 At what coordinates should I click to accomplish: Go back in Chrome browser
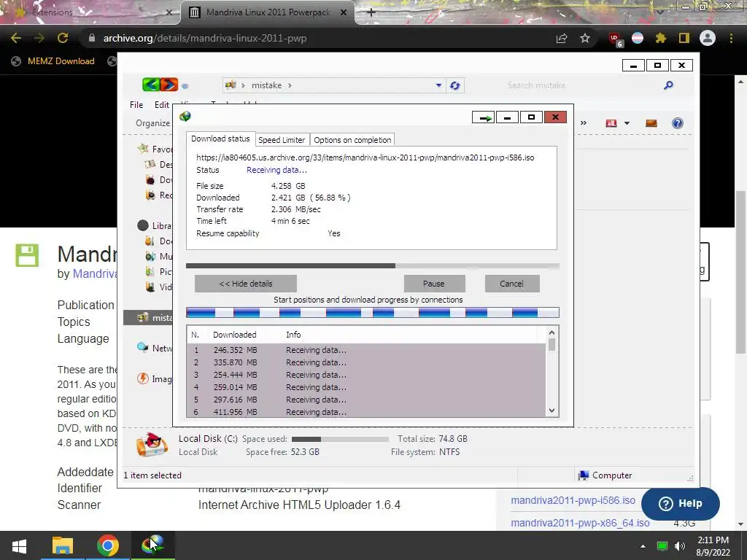point(16,38)
